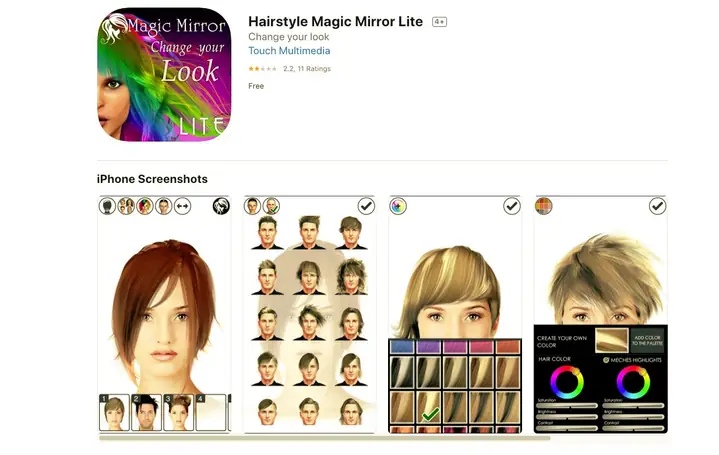Click the 4+ age rating badge

[439, 22]
